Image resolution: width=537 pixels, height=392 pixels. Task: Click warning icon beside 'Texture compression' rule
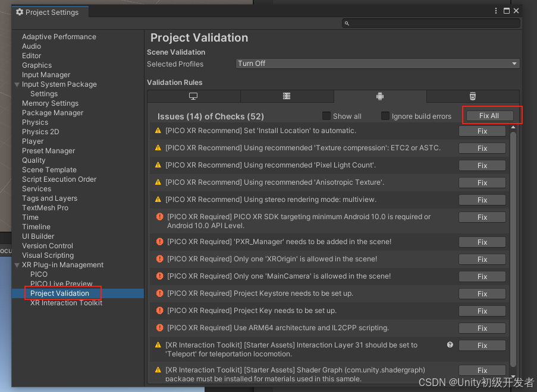[158, 148]
